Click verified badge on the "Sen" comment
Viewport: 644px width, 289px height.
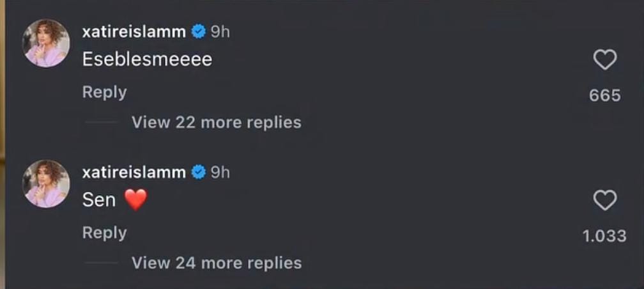(x=199, y=172)
